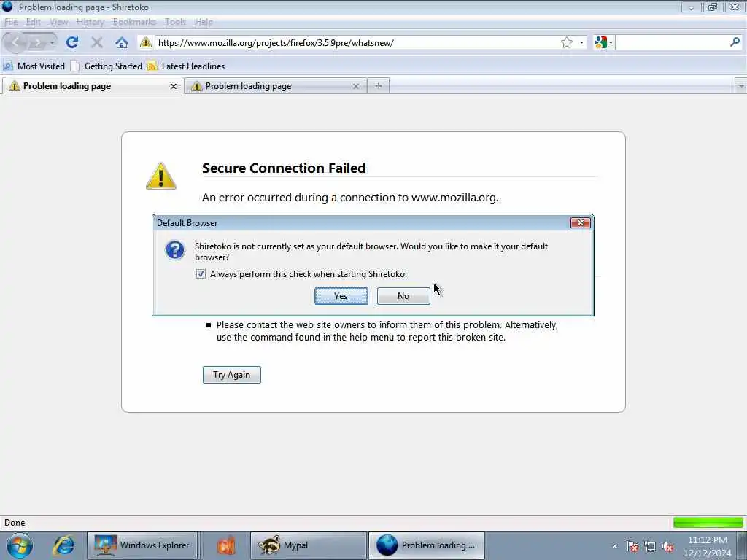Click the Stop loading X icon

pyautogui.click(x=97, y=43)
